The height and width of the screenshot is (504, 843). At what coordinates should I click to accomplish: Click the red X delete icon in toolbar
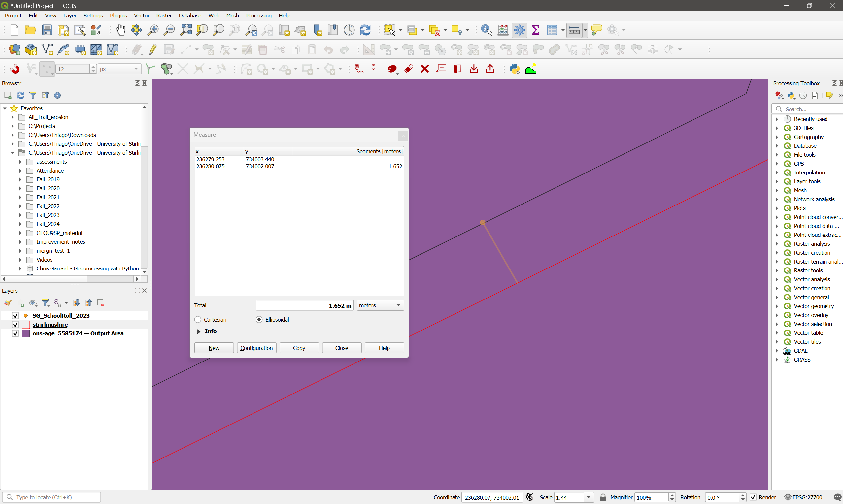(425, 69)
